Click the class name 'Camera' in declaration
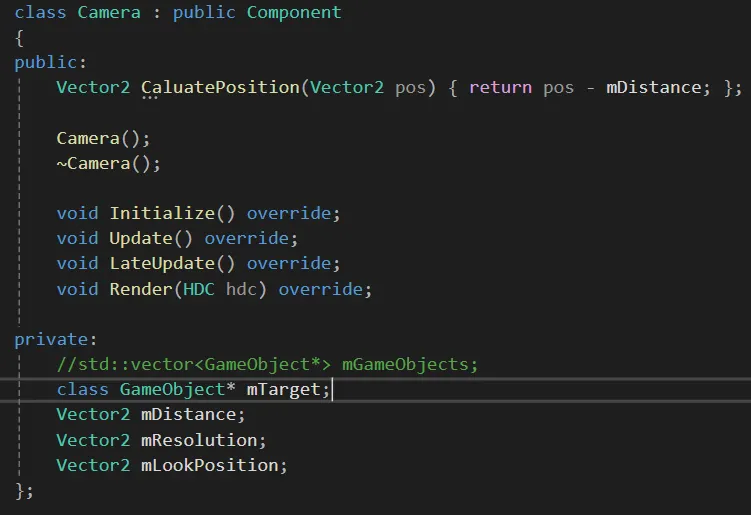The width and height of the screenshot is (751, 515). coord(109,12)
